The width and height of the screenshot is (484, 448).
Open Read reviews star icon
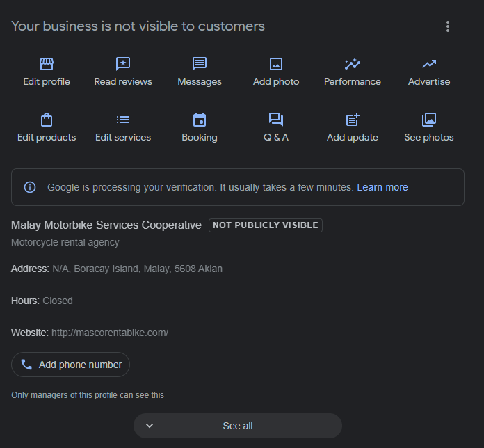(x=123, y=65)
